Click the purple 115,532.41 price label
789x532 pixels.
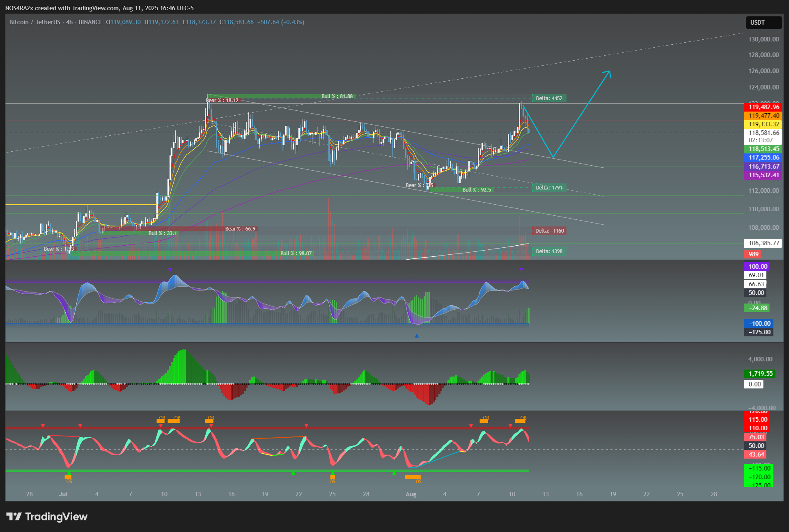763,175
